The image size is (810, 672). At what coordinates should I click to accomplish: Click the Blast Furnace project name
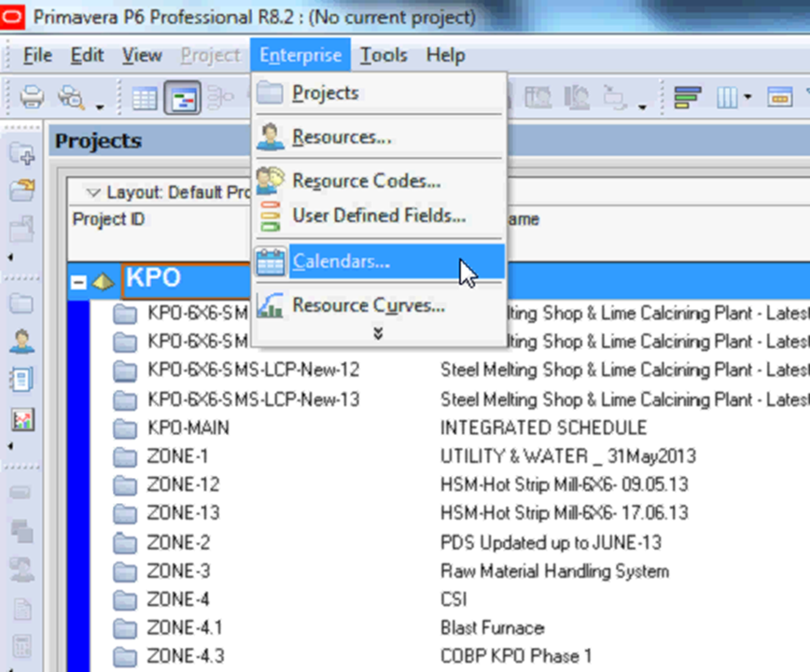[x=493, y=627]
